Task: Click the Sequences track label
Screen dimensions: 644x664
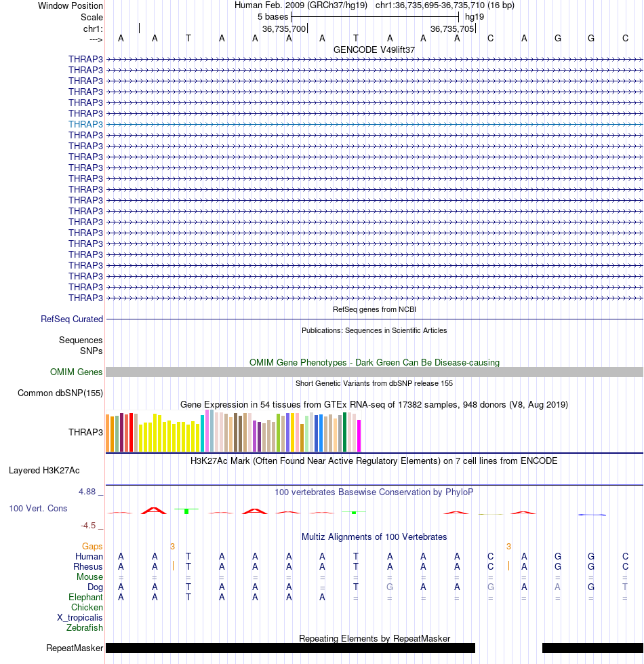Action: tap(81, 340)
